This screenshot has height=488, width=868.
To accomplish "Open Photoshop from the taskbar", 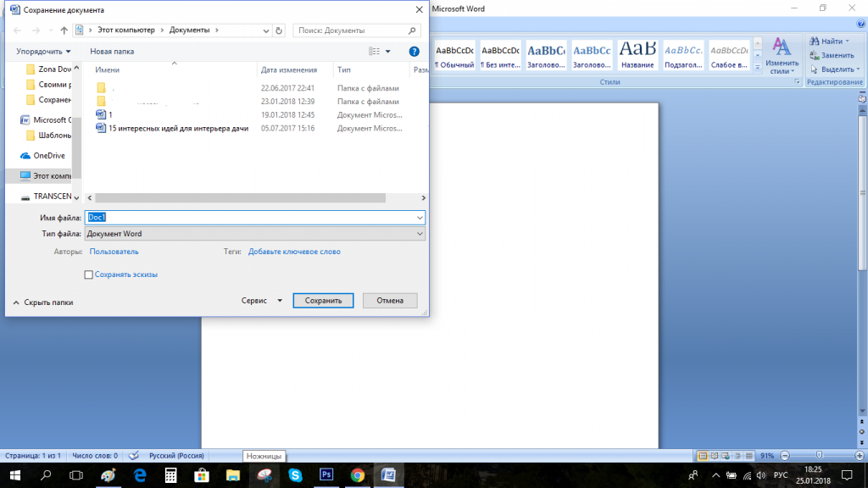I will point(325,475).
